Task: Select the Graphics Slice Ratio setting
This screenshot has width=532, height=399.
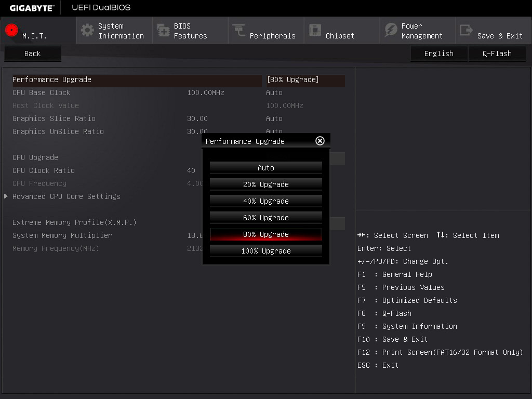Action: (x=54, y=118)
